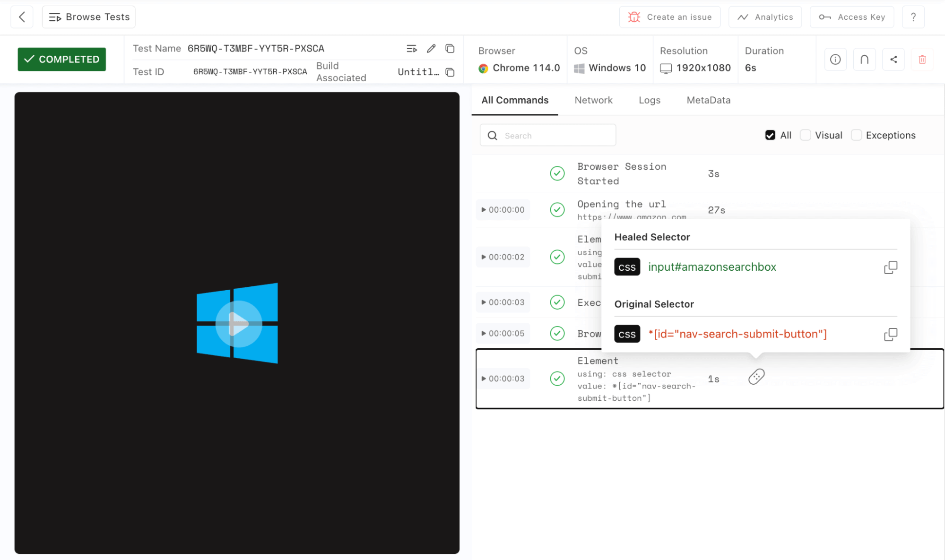The width and height of the screenshot is (945, 560).
Task: Expand the command entry at 00:00:05
Action: click(x=484, y=333)
